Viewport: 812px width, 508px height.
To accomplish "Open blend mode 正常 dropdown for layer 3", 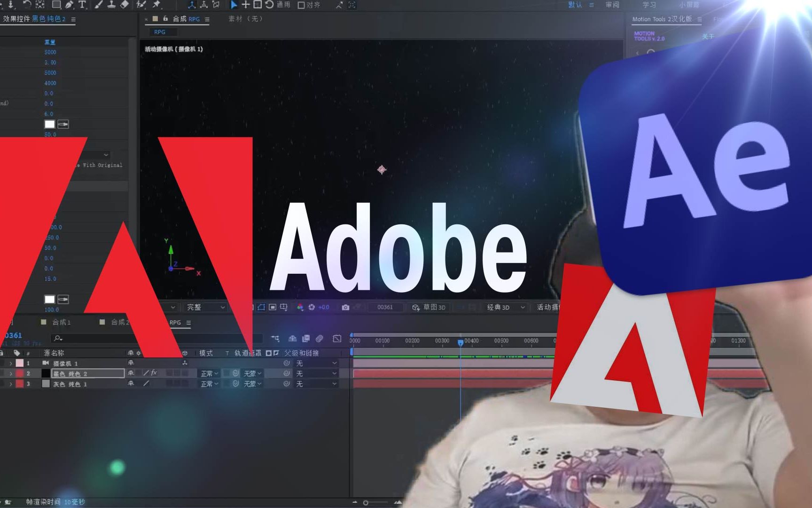I will (210, 384).
